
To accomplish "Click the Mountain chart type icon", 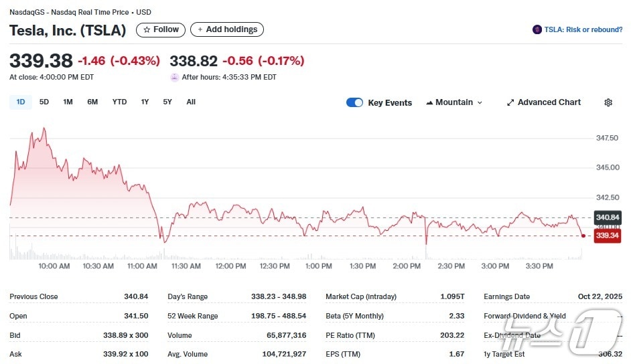I will click(429, 102).
